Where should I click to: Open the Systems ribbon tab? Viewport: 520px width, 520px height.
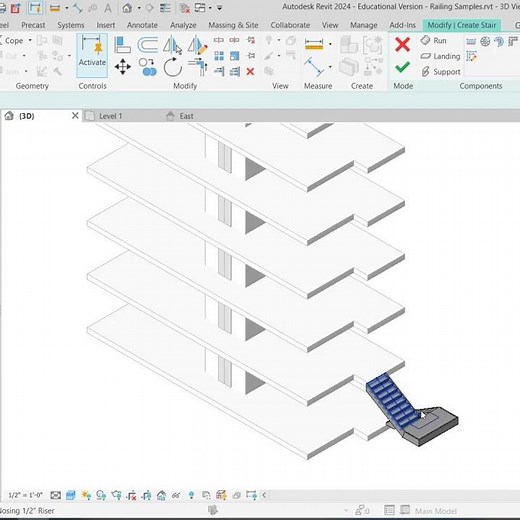pos(71,25)
